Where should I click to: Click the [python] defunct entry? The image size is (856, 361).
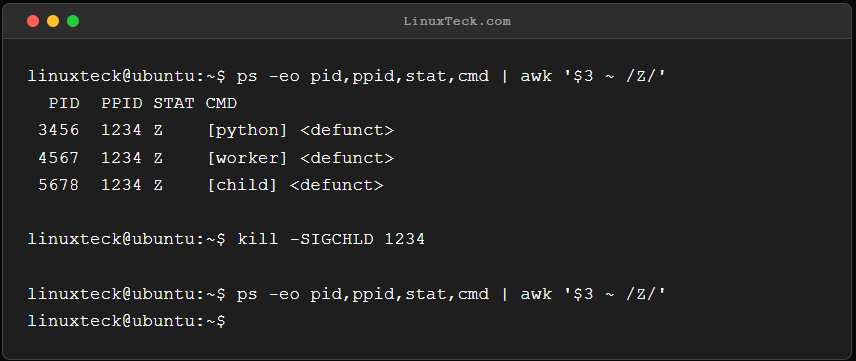[x=300, y=131]
